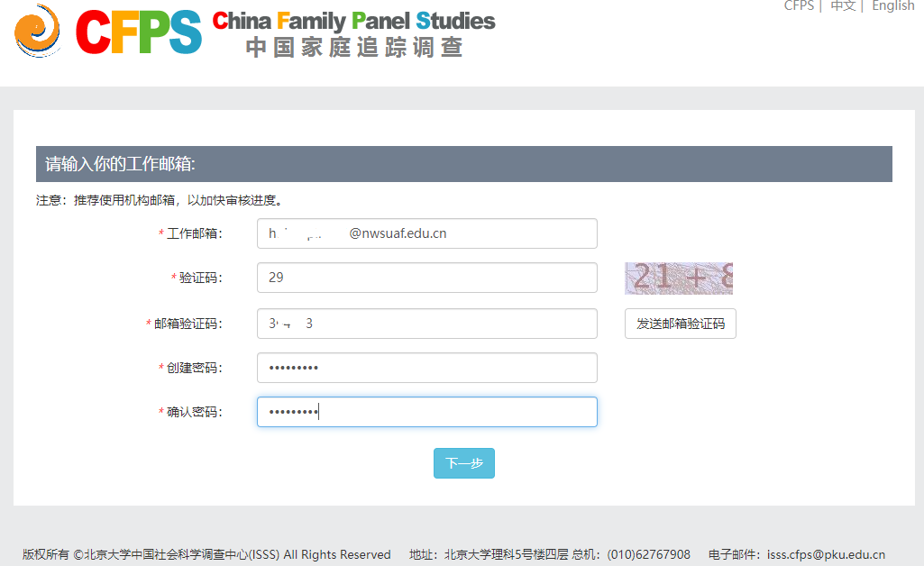Click the 确认密码 field label
The width and height of the screenshot is (924, 566).
pyautogui.click(x=194, y=412)
